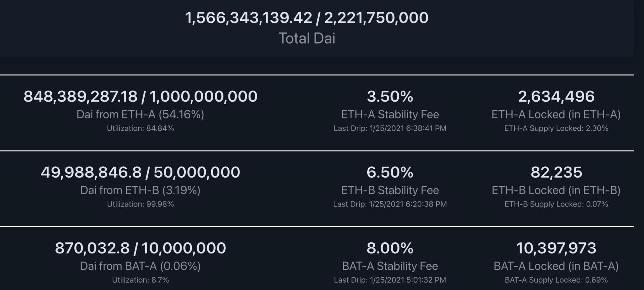Viewport: 644px width, 290px height.
Task: Click "BAT-A Supply Locked: 0.69%" text
Action: coord(556,280)
